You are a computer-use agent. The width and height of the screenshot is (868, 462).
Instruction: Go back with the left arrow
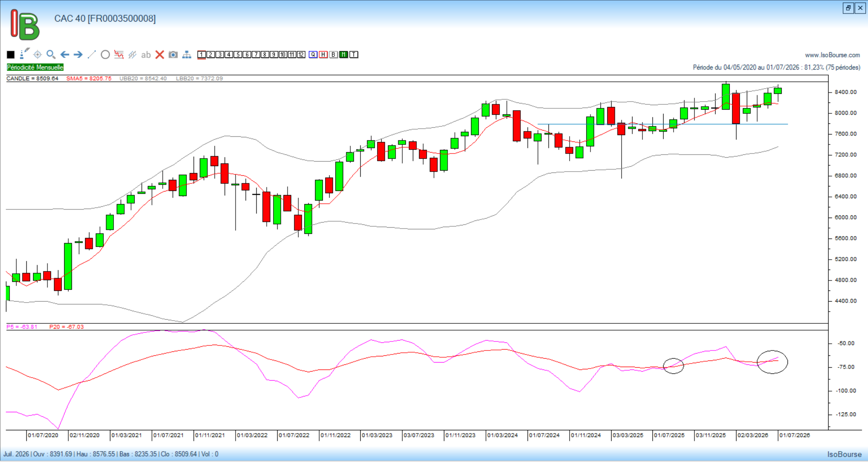pos(65,55)
